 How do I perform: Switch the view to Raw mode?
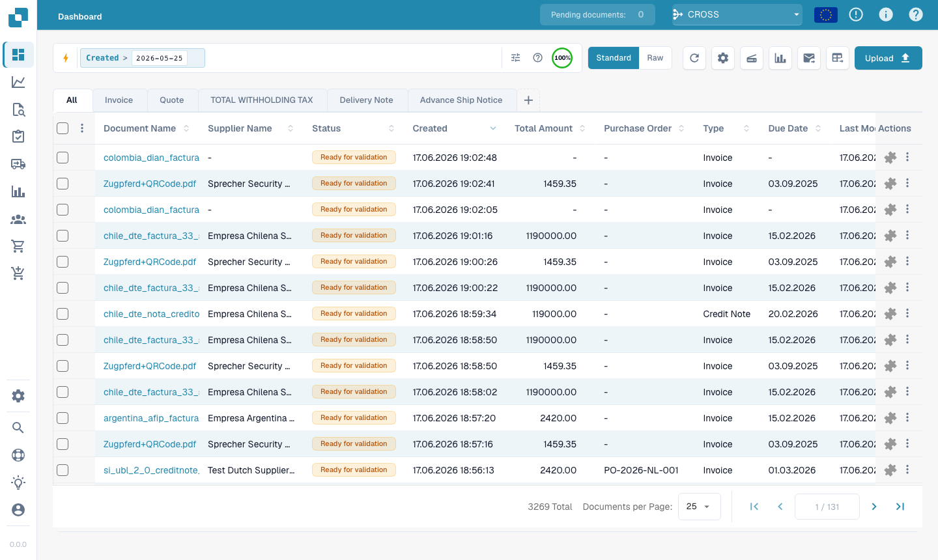[x=655, y=58]
